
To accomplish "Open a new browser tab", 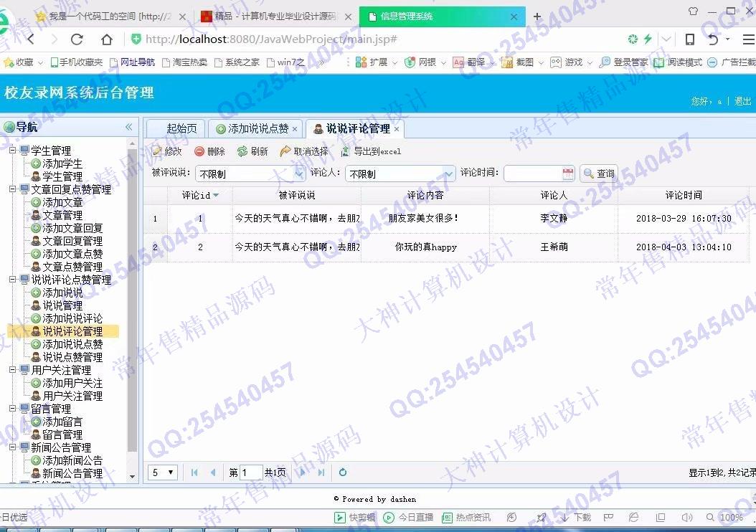I will pyautogui.click(x=537, y=16).
